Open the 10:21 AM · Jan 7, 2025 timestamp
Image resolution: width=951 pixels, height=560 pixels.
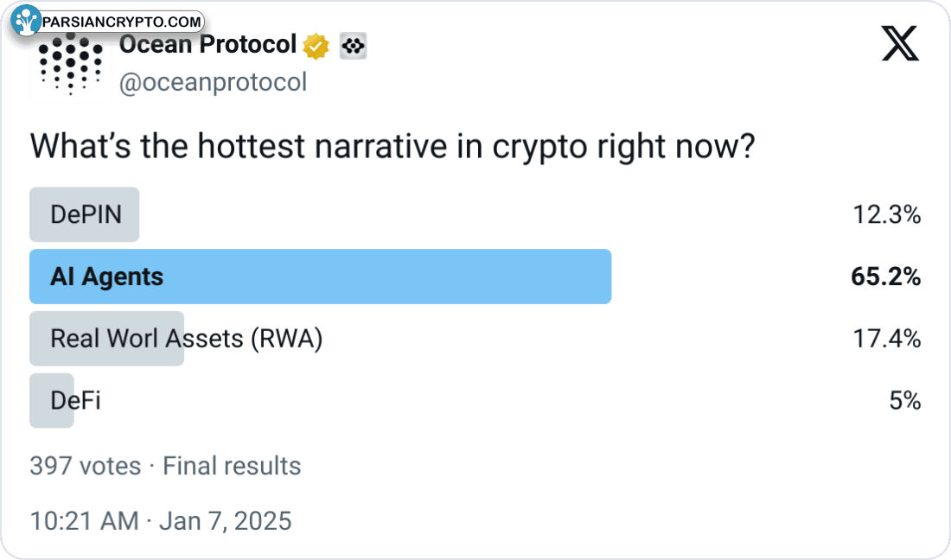click(161, 521)
